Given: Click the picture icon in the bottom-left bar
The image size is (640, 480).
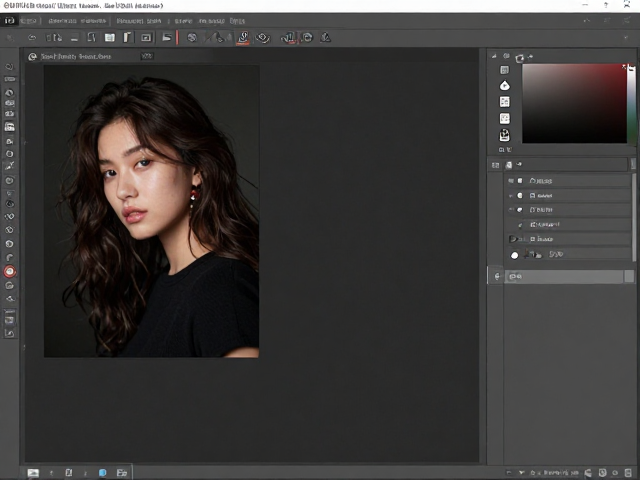Looking at the screenshot, I should [33, 473].
